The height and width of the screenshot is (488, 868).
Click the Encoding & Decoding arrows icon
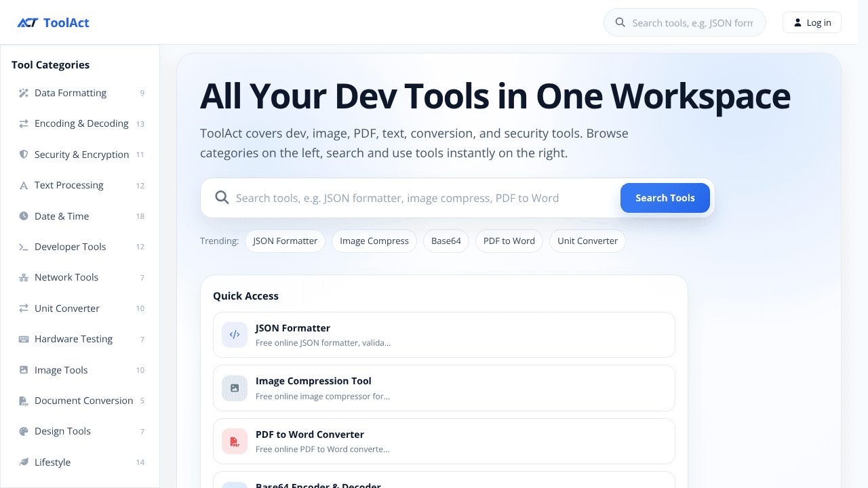coord(24,123)
